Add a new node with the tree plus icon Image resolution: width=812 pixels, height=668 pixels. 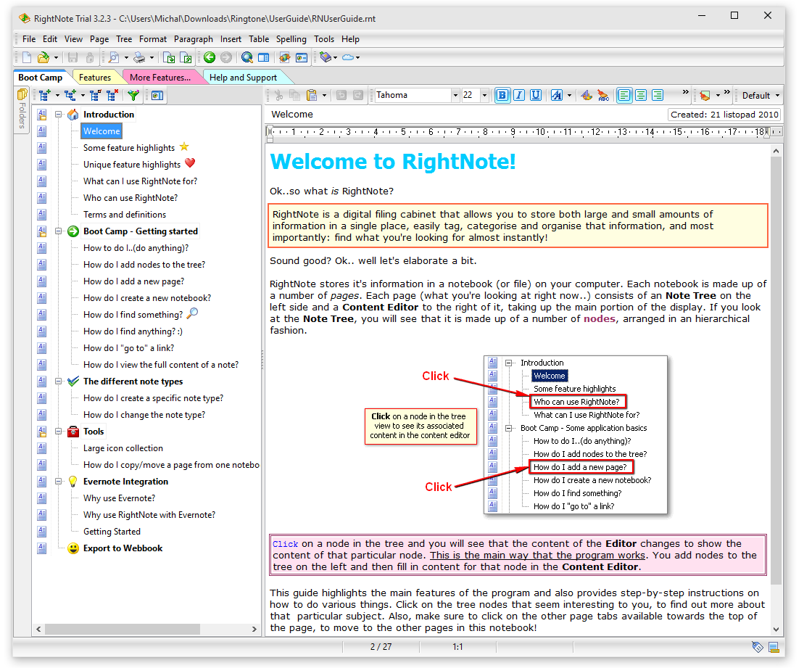[x=44, y=95]
